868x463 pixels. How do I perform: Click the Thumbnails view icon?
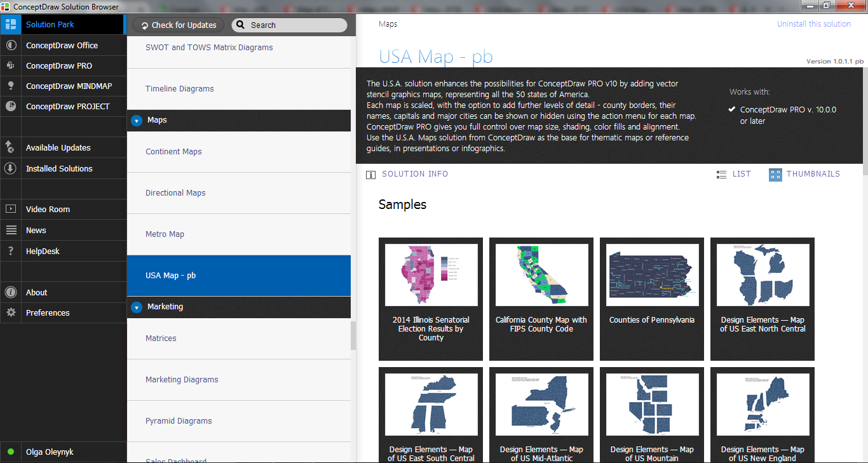[x=775, y=175]
